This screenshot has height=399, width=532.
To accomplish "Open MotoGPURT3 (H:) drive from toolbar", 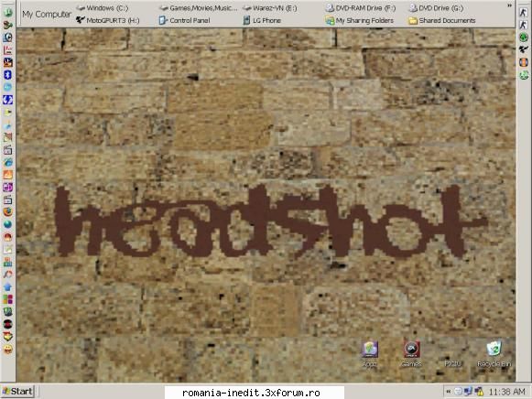I will pyautogui.click(x=107, y=20).
